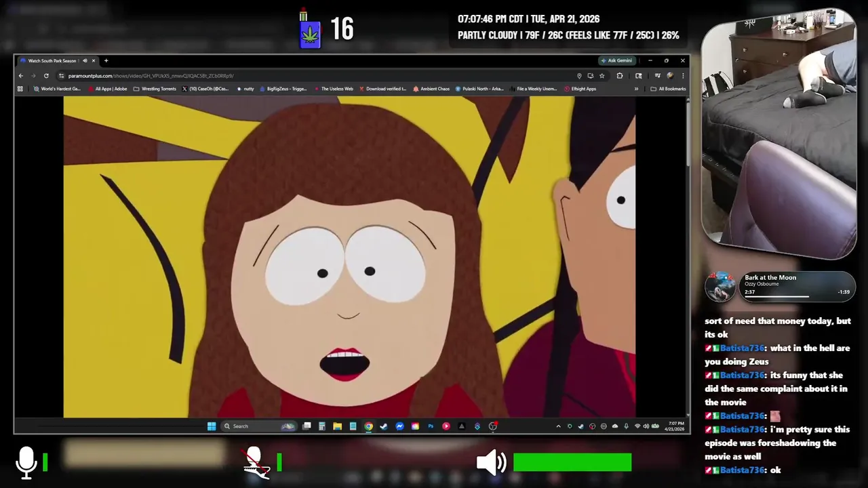Click the overlay speaker volume icon

(x=492, y=463)
